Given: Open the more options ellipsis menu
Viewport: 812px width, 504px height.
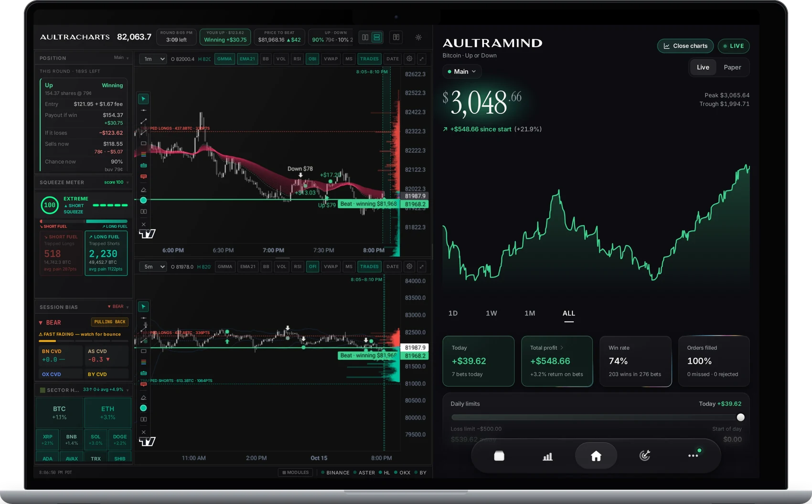Looking at the screenshot, I should click(x=693, y=456).
